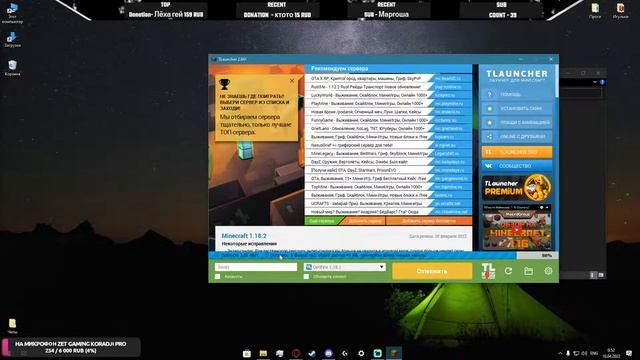Open the red circle app in taskbar

pos(296,353)
